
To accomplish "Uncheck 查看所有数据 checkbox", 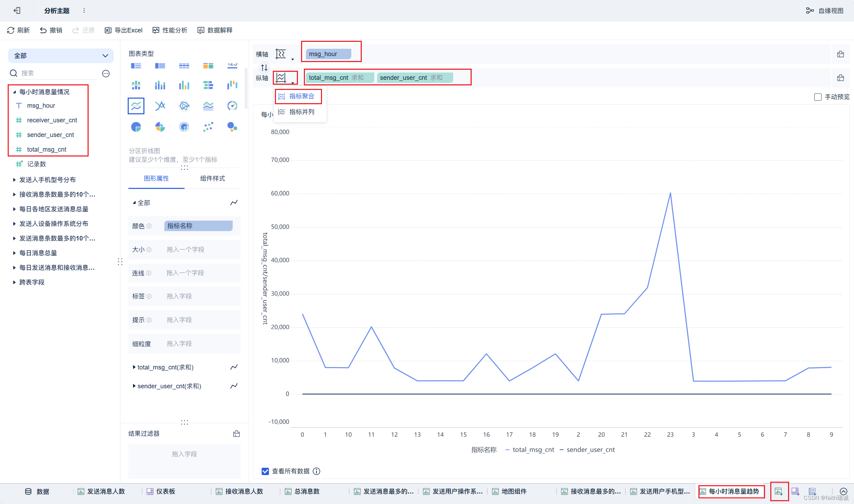I will coord(265,471).
